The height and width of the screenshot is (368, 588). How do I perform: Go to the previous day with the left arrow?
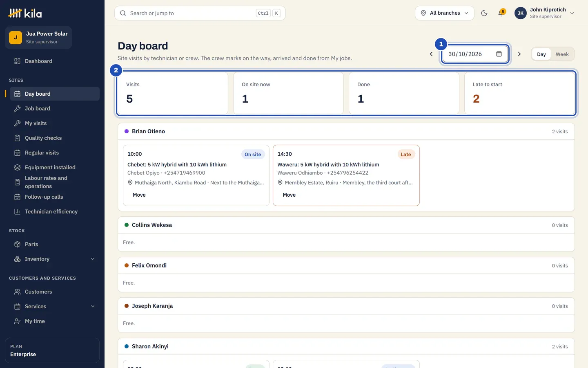coord(431,54)
